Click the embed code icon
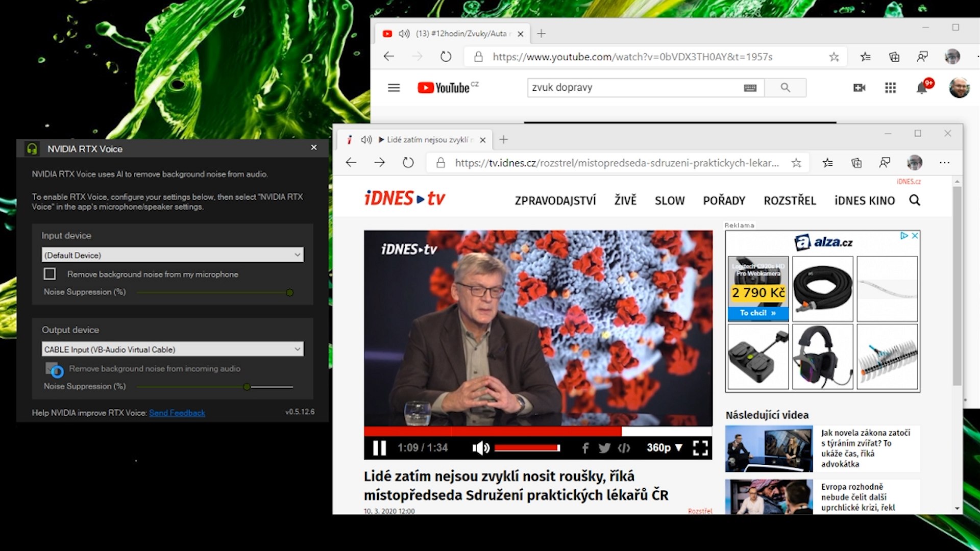The height and width of the screenshot is (551, 980). tap(624, 448)
